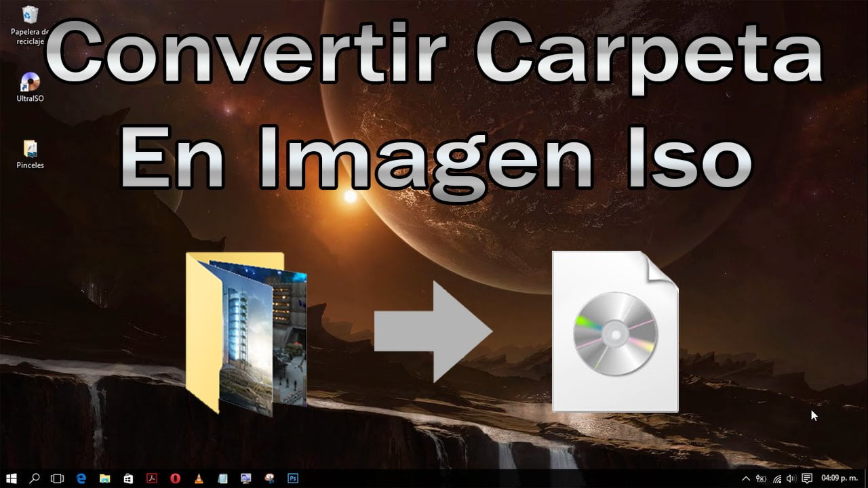Open the clock to view the calendar
868x488 pixels.
click(839, 478)
